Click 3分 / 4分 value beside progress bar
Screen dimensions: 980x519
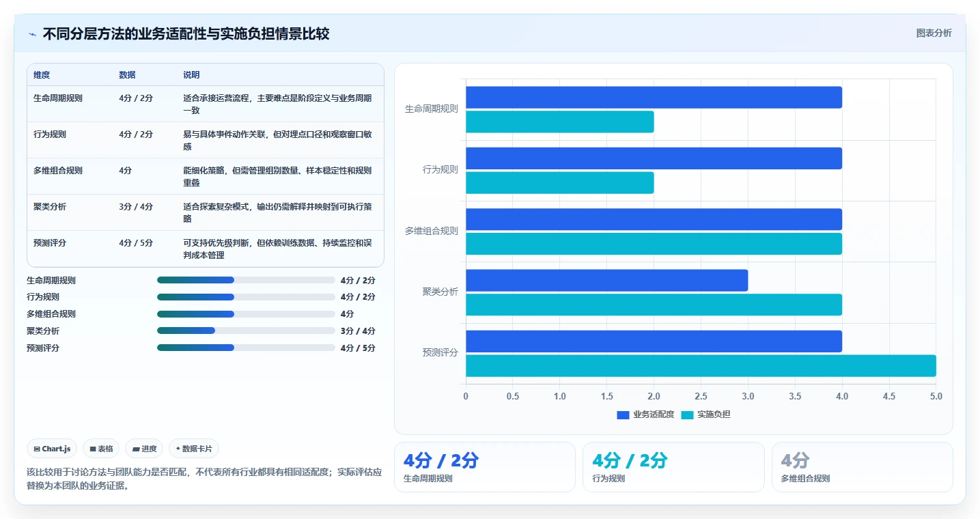click(x=358, y=331)
